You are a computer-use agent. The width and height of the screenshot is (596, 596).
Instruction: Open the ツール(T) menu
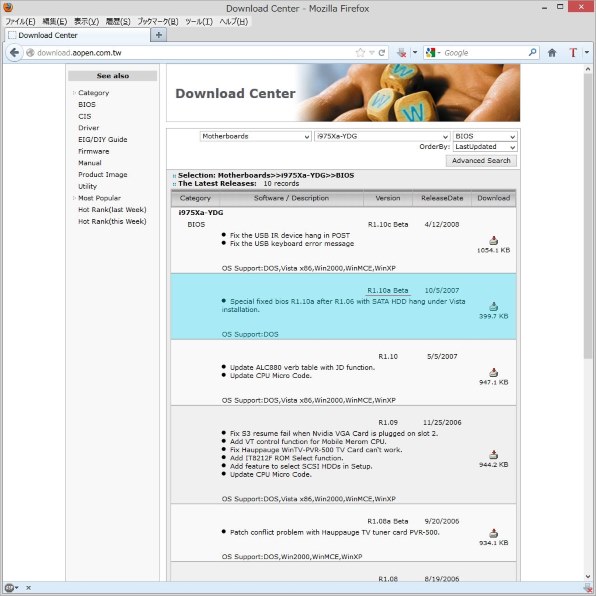[x=199, y=22]
